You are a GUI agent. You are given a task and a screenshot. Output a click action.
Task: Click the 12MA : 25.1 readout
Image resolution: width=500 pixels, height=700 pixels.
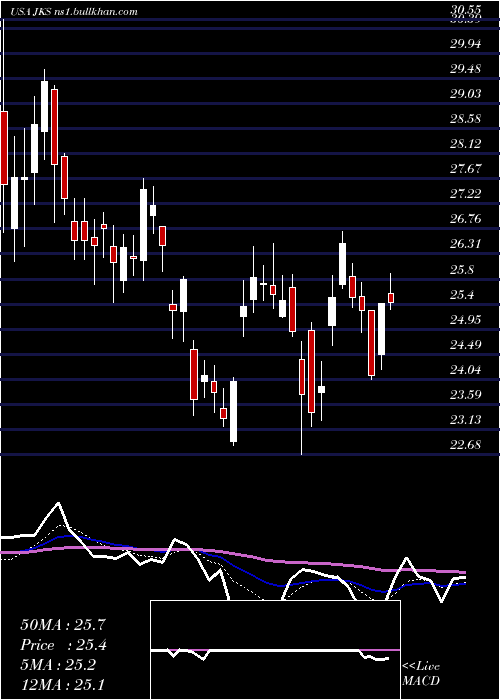(63, 685)
